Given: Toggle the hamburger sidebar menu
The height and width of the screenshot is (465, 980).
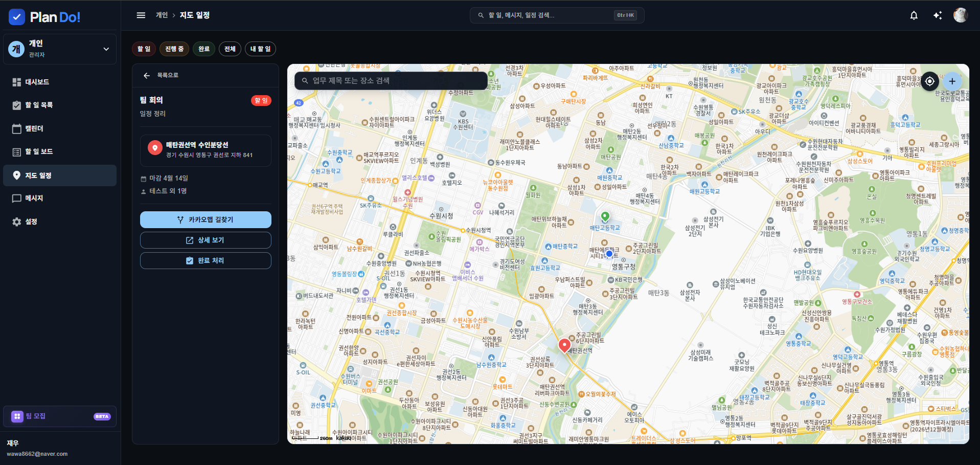Looking at the screenshot, I should coord(141,15).
